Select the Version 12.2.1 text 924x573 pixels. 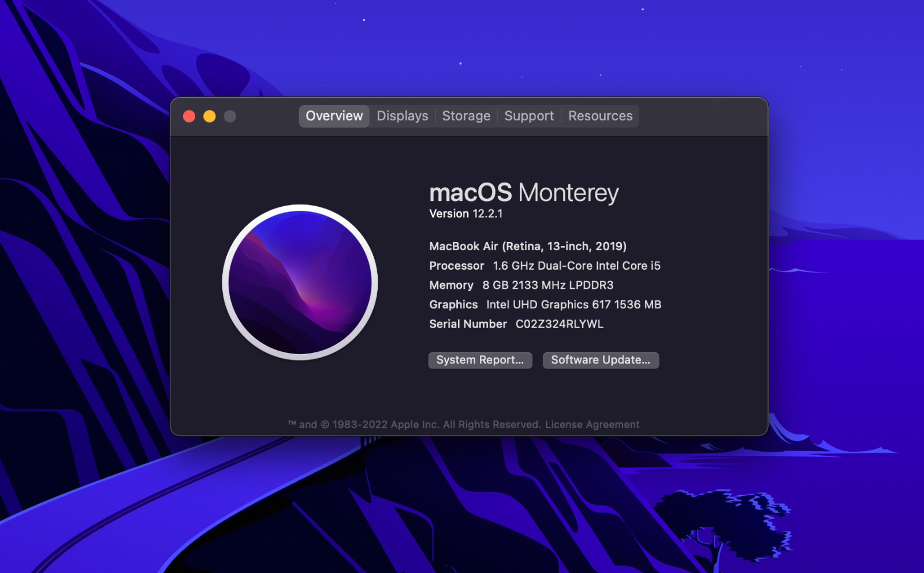pyautogui.click(x=465, y=214)
